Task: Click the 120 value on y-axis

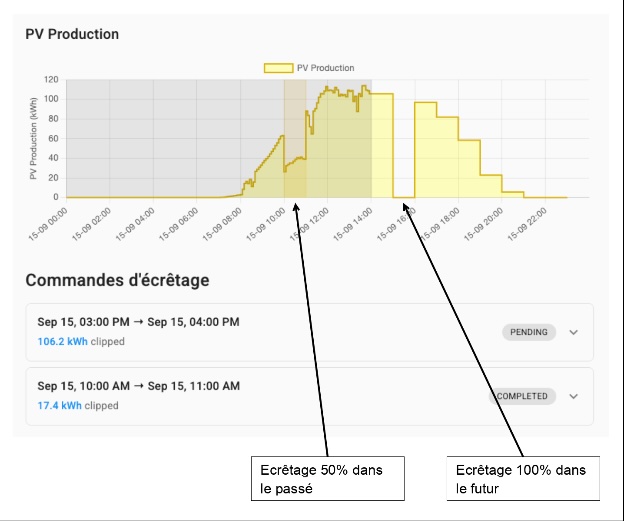Action: coord(50,80)
